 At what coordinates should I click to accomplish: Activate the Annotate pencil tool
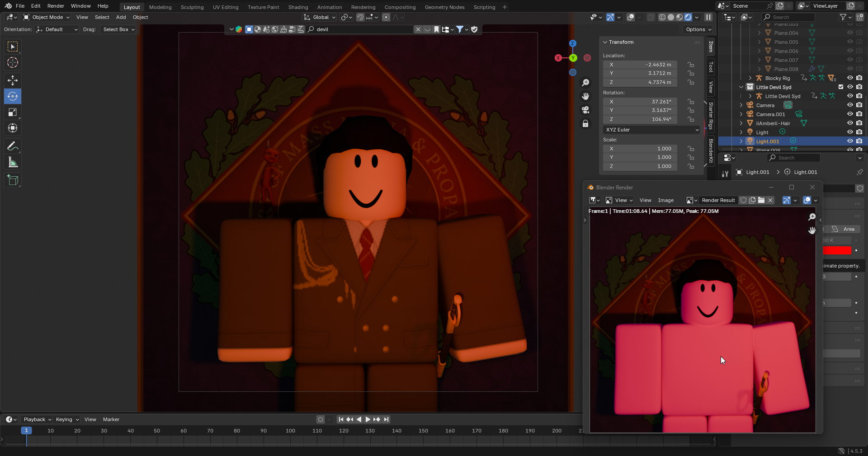click(x=13, y=146)
